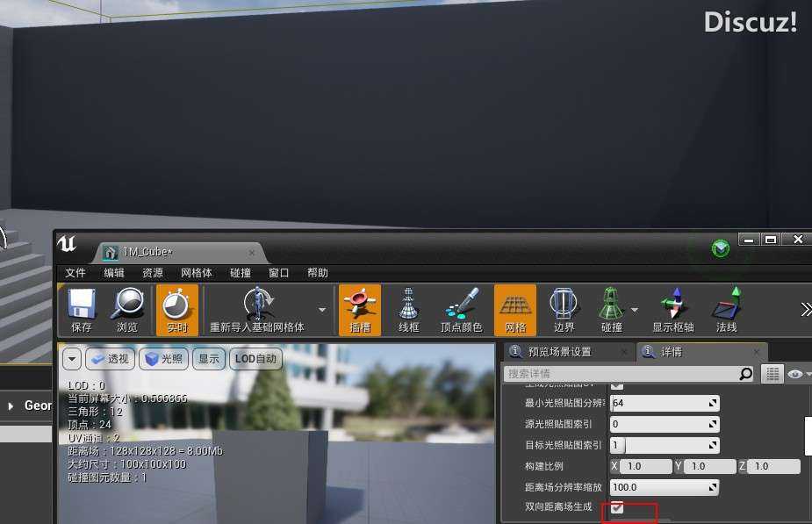Click the 顶点颜色 (Vertex Color) brush icon
This screenshot has width=812, height=524.
tap(461, 305)
